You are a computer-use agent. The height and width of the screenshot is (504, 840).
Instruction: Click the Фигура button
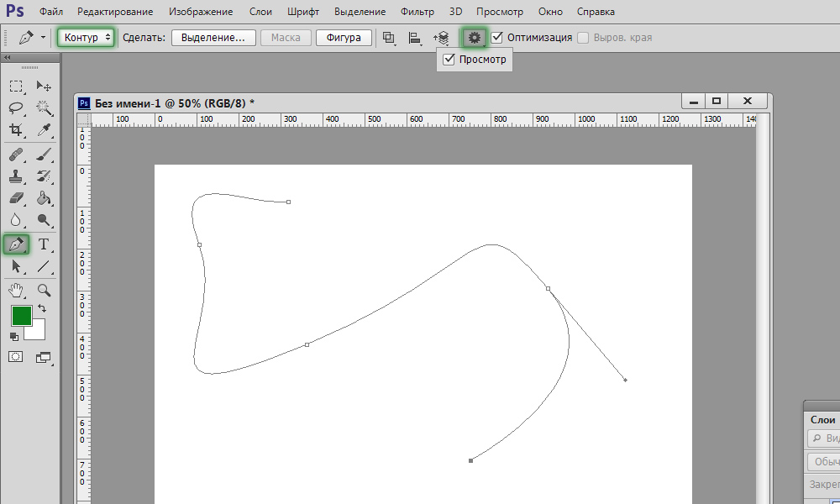point(344,38)
